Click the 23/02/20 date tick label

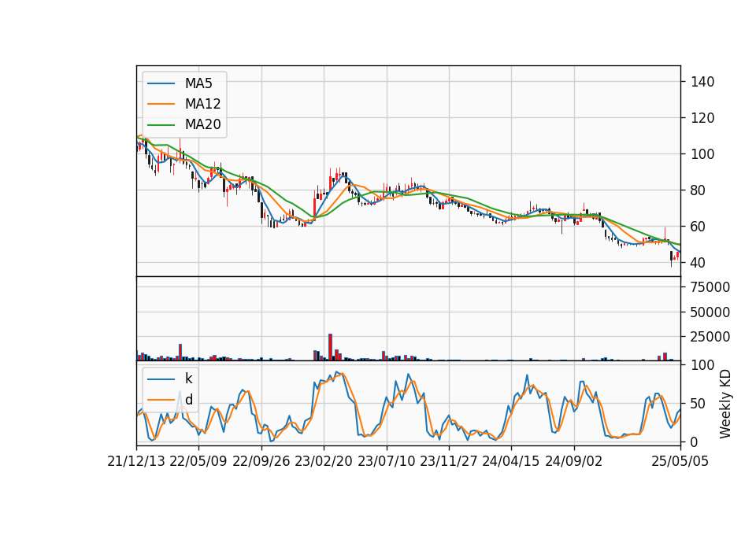pyautogui.click(x=324, y=461)
